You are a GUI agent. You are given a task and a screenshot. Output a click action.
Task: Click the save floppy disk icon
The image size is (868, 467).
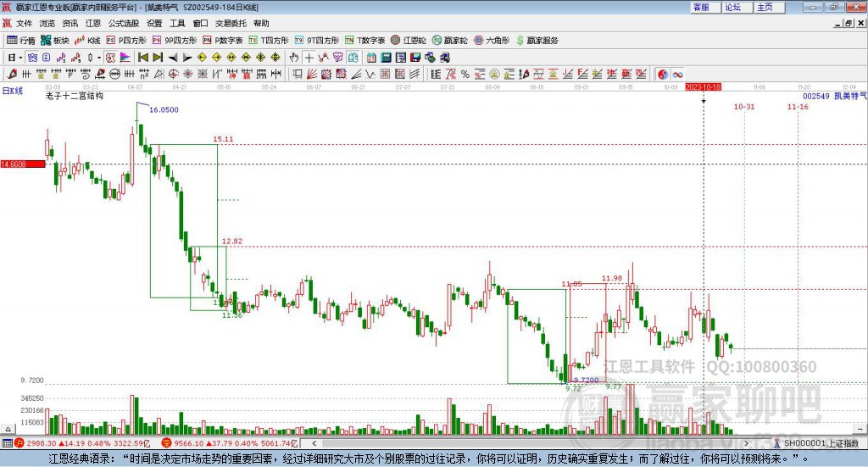(x=415, y=58)
